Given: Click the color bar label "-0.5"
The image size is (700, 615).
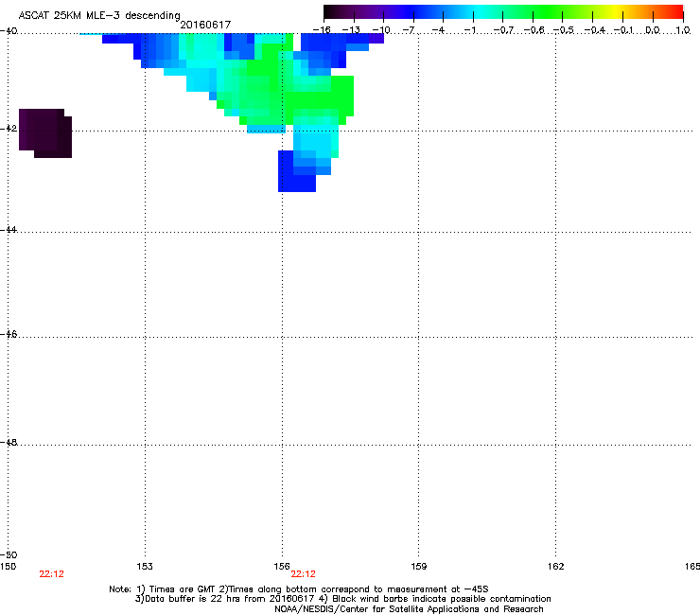Looking at the screenshot, I should (564, 30).
